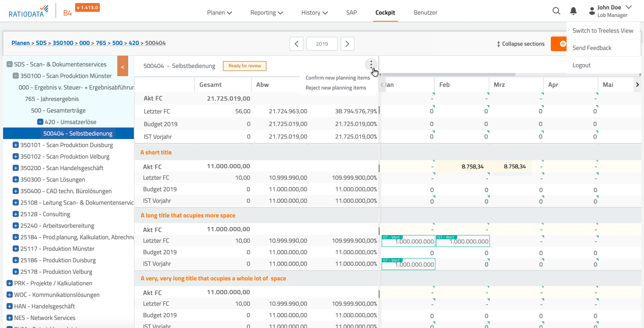Viewport: 644px width, 328px height.
Task: Expand the PRK - Projekte / Kalkulationen node
Action: click(10, 283)
